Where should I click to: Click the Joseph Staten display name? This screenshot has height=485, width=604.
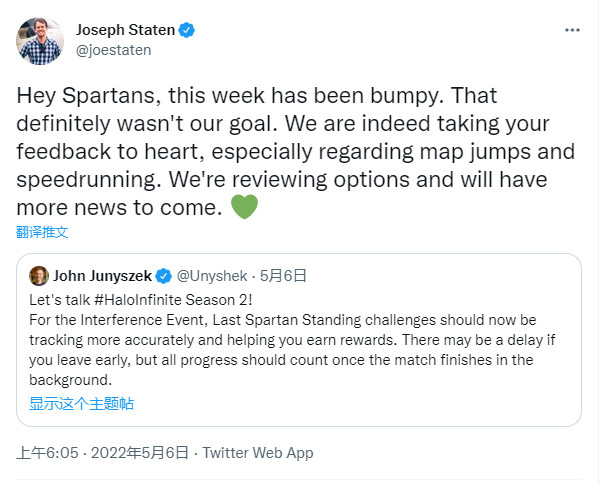pos(125,30)
